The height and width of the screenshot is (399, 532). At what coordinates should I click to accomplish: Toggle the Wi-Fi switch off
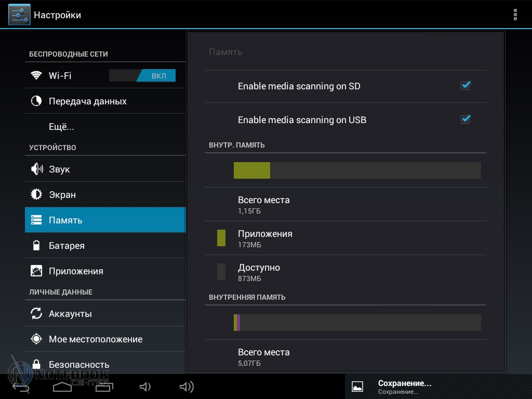pos(142,76)
